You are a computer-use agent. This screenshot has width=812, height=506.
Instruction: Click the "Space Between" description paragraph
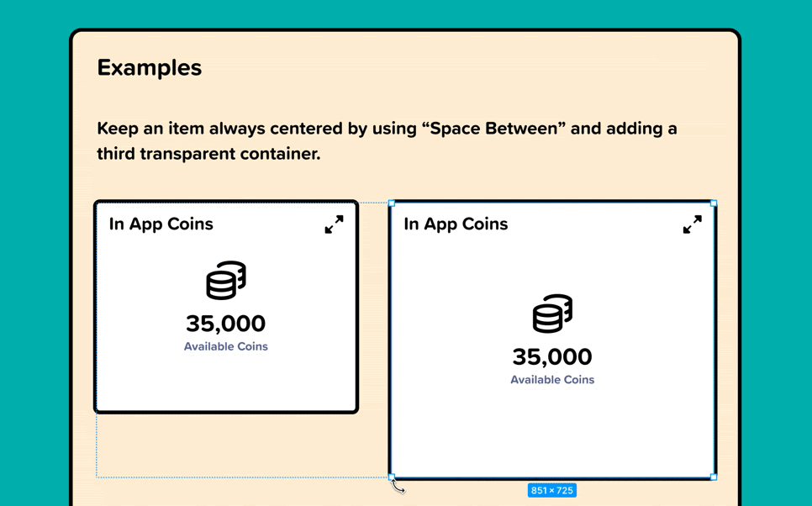pos(387,141)
